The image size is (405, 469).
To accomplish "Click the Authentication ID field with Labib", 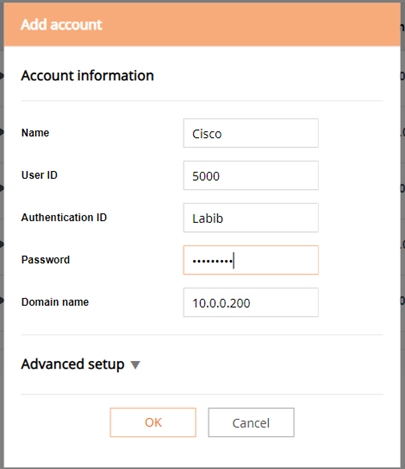I will [x=251, y=218].
